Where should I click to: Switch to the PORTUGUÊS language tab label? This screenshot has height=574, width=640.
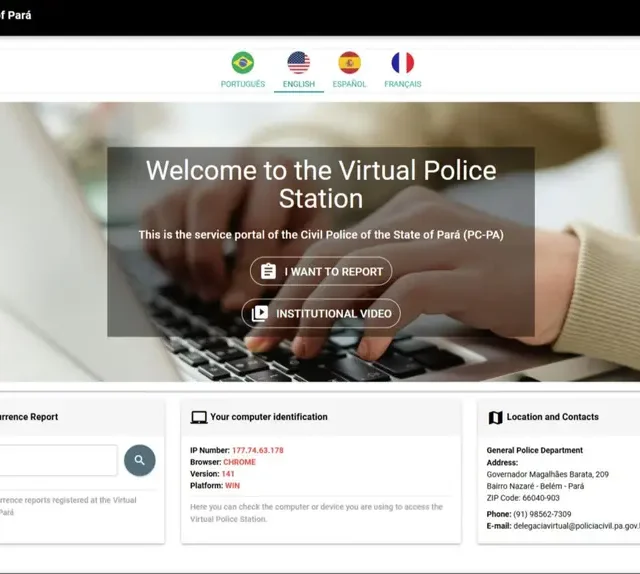pos(243,84)
